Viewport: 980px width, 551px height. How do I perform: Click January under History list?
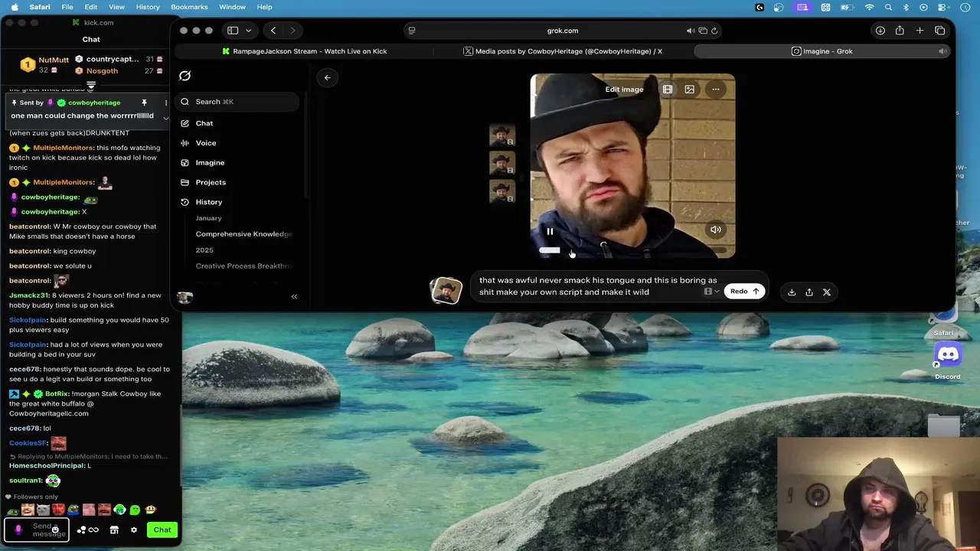coord(208,218)
